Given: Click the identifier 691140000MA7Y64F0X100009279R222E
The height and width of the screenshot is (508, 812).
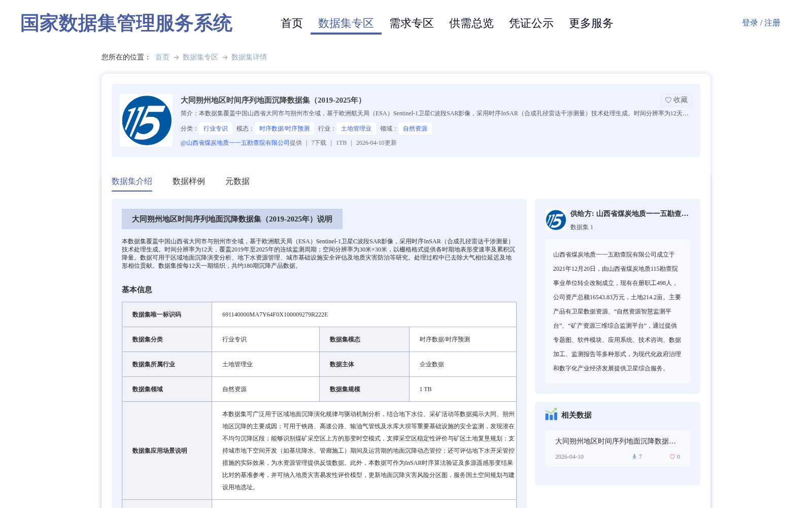Looking at the screenshot, I should point(275,314).
